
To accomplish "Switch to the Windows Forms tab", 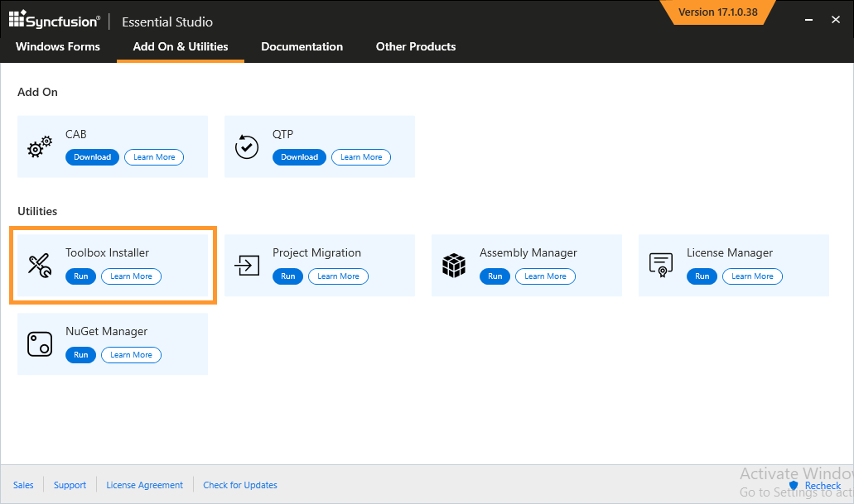I will [x=57, y=47].
